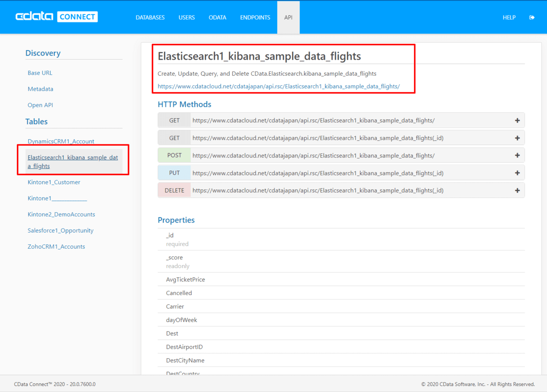Open the Base URL discovery link

40,73
